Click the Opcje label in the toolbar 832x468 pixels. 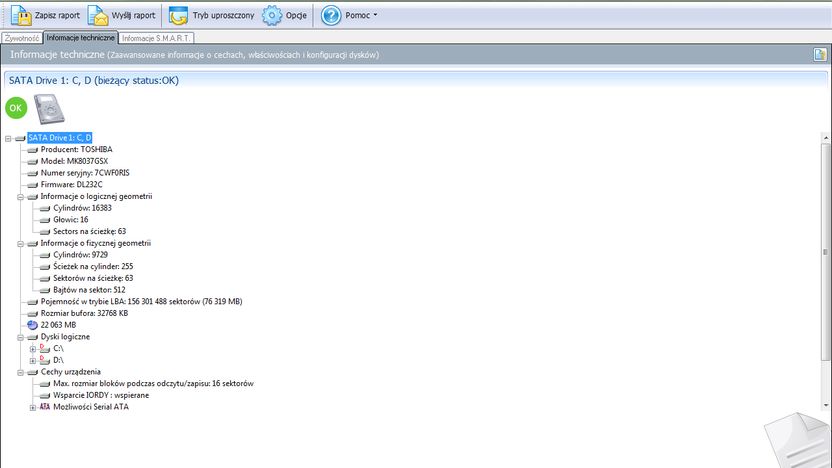tap(296, 15)
